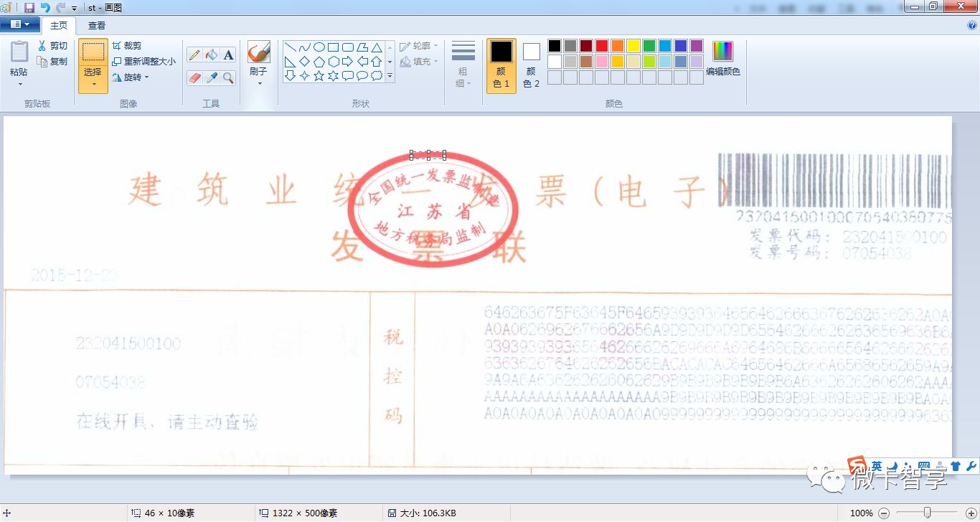980x522 pixels.
Task: Open the Customize Quick Access Toolbar dropdown
Action: [x=74, y=9]
